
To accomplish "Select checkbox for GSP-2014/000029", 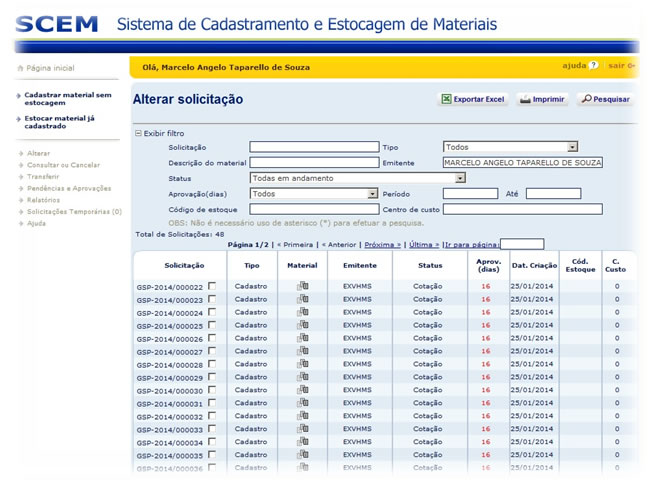I will pyautogui.click(x=212, y=377).
